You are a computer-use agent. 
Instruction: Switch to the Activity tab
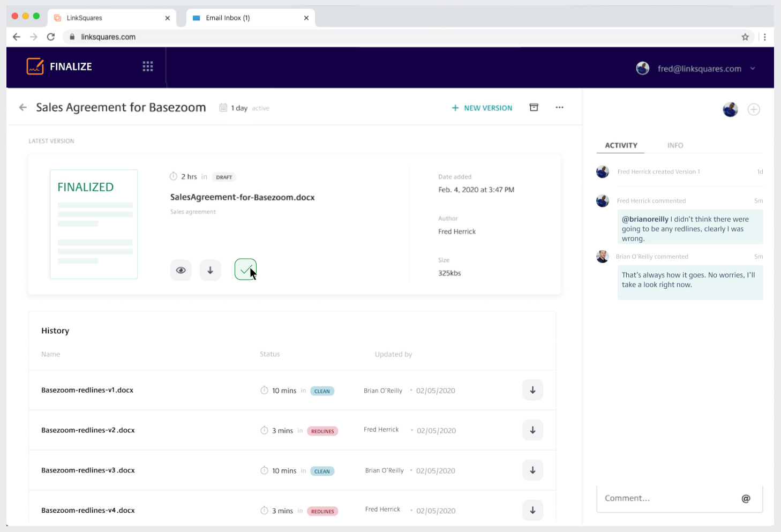point(621,146)
